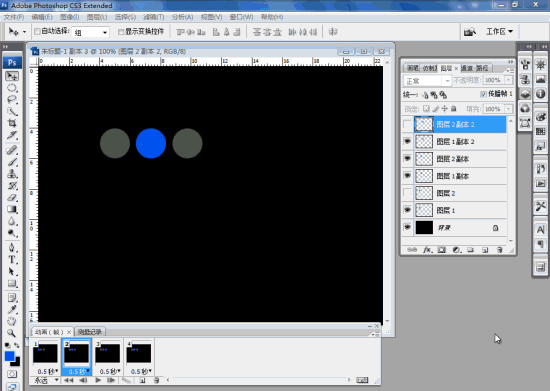Viewport: 550px width, 391px height.
Task: Toggle the 自动选择 checkbox
Action: [x=37, y=32]
